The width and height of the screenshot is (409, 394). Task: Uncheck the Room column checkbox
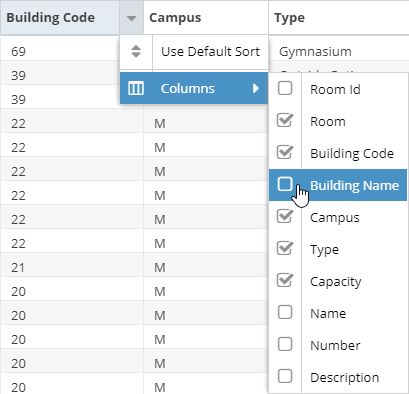tap(285, 120)
